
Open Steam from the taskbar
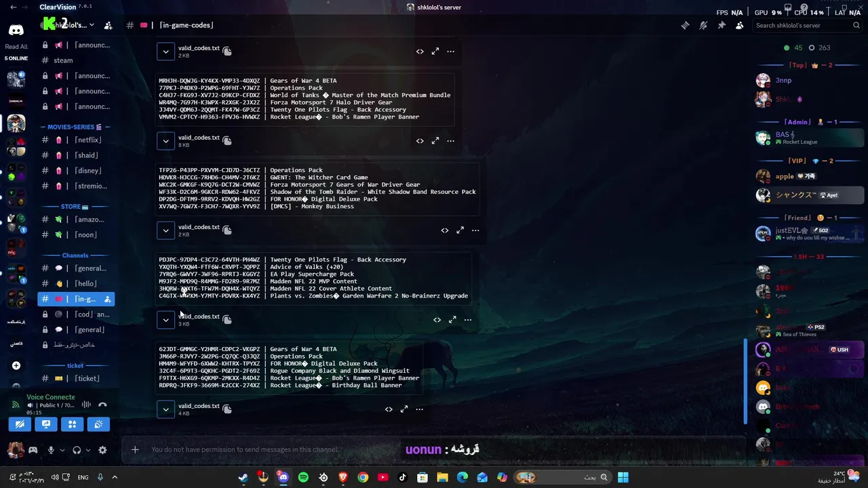(243, 477)
